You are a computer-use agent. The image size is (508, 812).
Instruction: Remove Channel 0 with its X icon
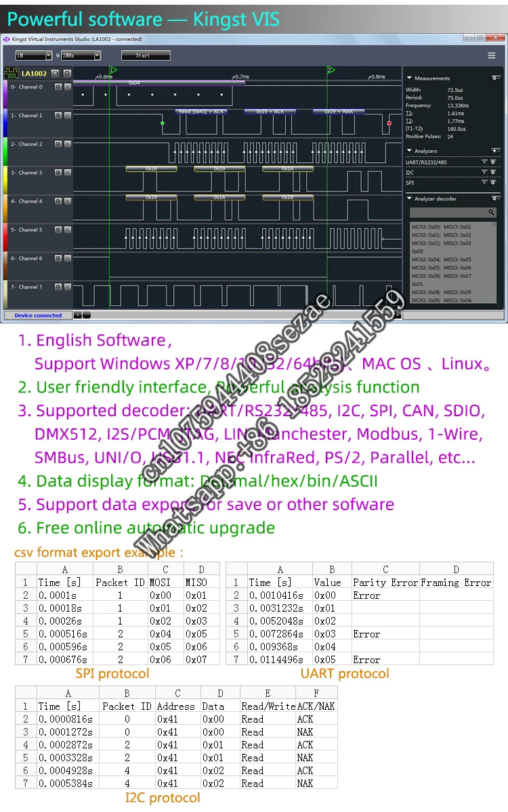click(68, 87)
